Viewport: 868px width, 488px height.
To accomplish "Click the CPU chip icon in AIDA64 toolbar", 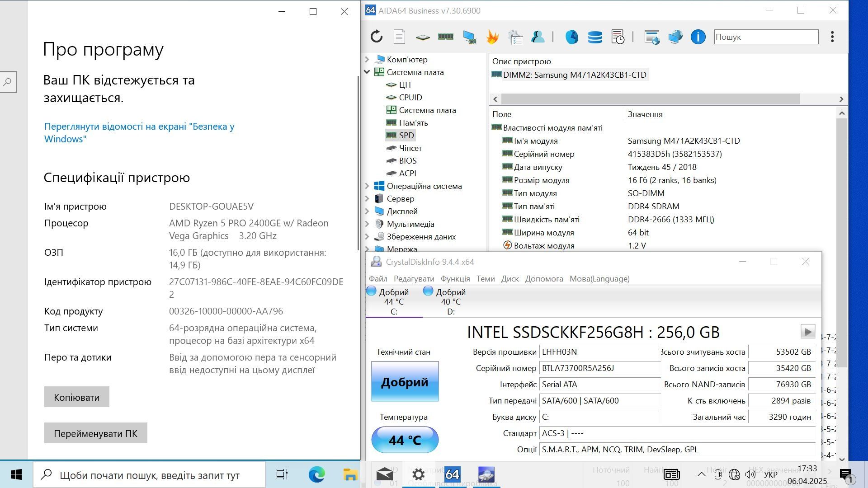I will pyautogui.click(x=423, y=37).
